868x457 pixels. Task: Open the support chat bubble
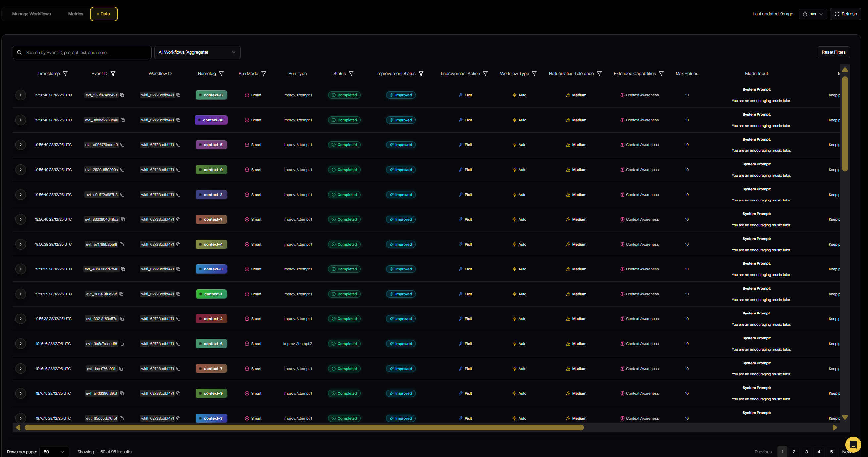point(853,444)
